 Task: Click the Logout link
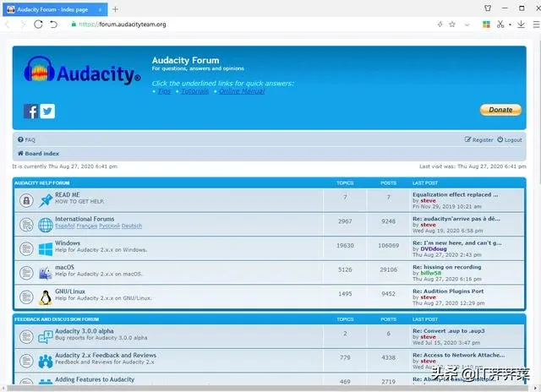coord(510,139)
